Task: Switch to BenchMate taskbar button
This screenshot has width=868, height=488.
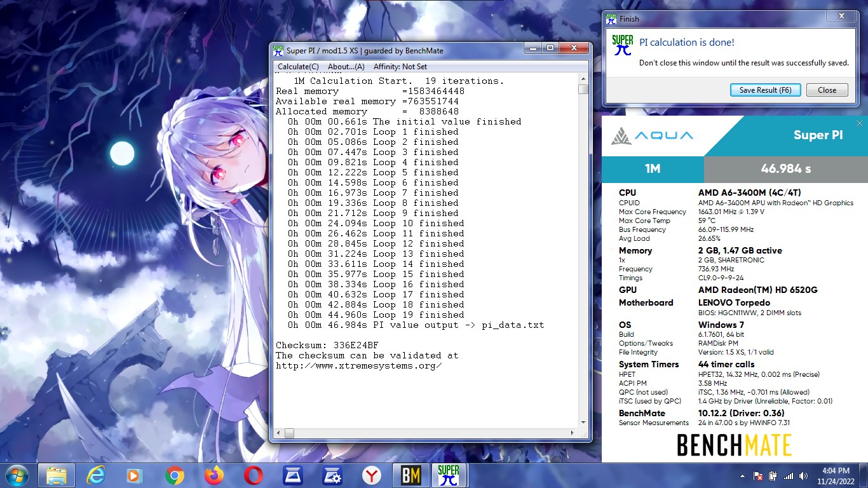Action: [411, 475]
